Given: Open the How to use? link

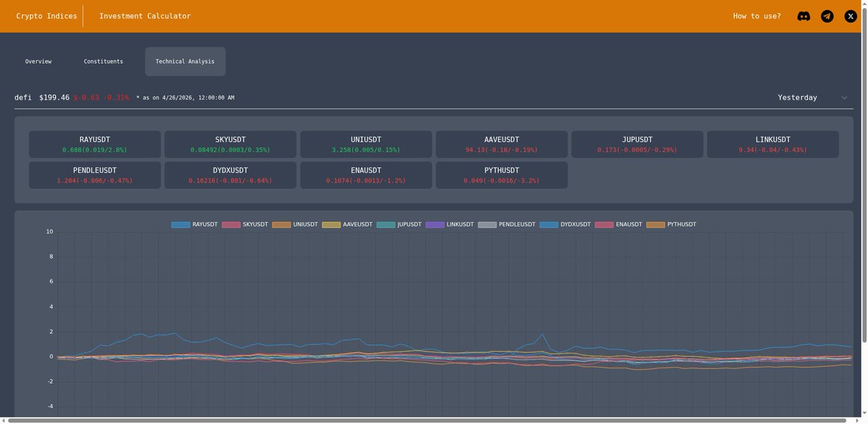Looking at the screenshot, I should pos(757,15).
